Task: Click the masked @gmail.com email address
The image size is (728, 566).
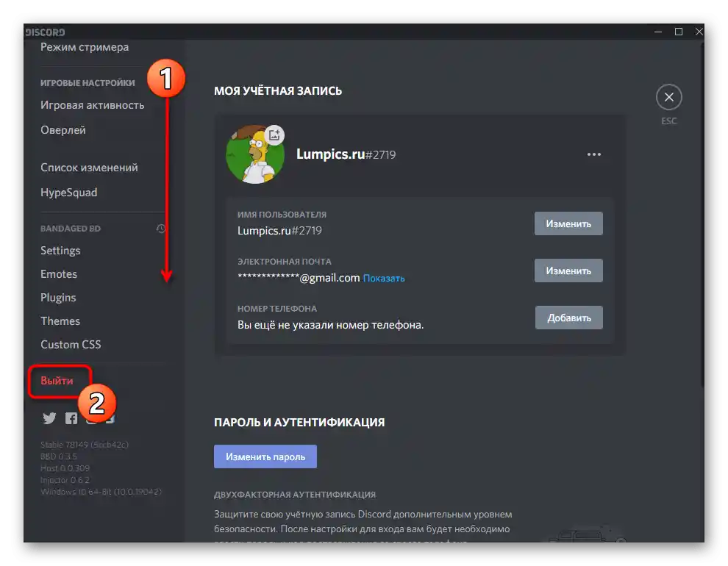Action: click(299, 278)
